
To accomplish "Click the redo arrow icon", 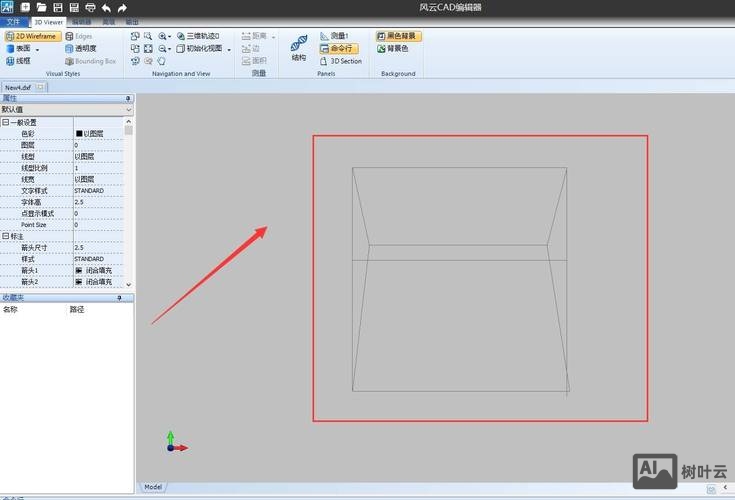I will click(x=122, y=7).
